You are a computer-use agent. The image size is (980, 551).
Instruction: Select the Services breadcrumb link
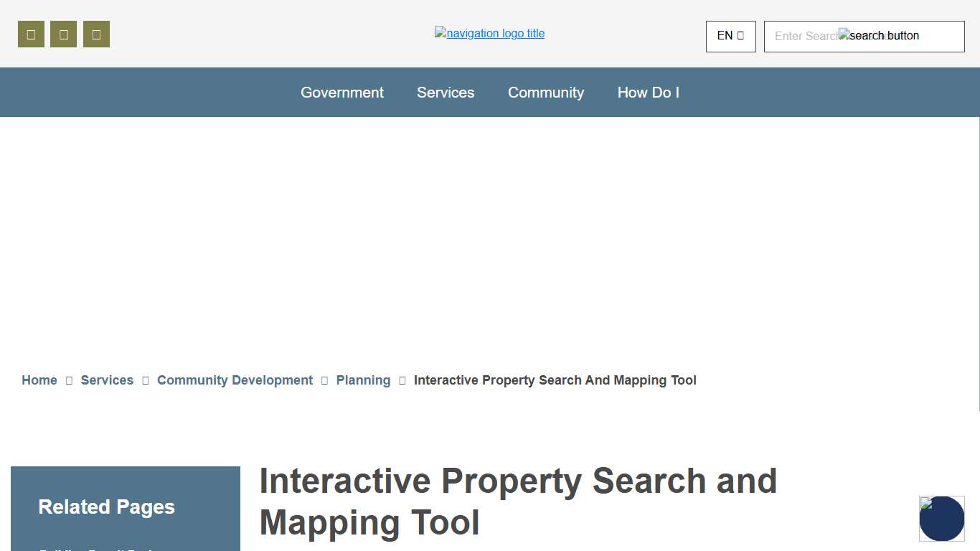[107, 380]
